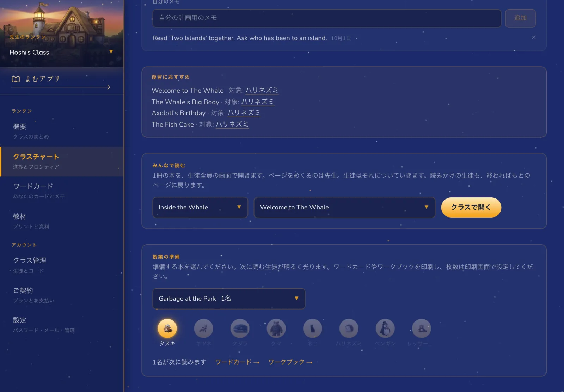The width and height of the screenshot is (564, 392).
Task: Open クラス管理 class management
Action: (x=62, y=265)
